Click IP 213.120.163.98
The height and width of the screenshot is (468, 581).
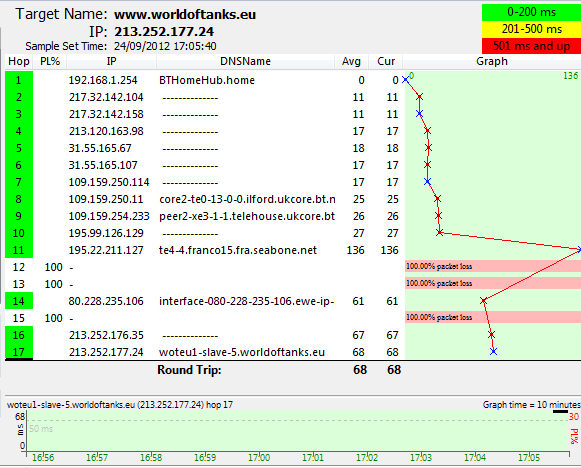(x=106, y=132)
